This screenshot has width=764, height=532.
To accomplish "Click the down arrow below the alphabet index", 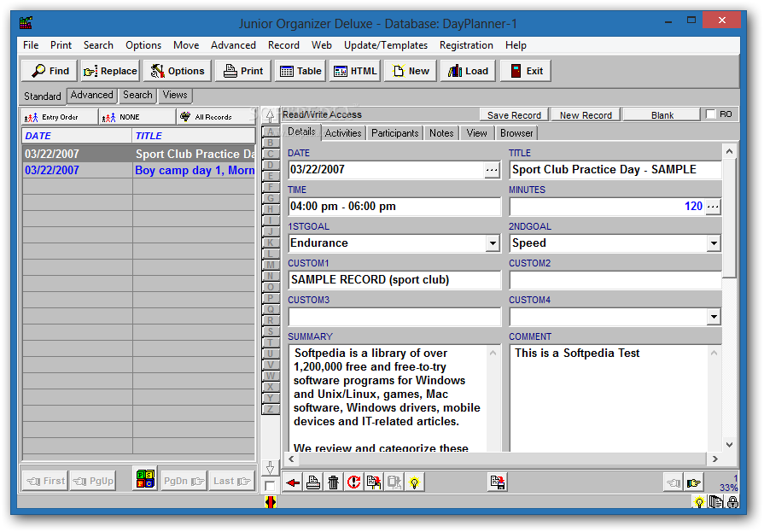I will (x=270, y=467).
